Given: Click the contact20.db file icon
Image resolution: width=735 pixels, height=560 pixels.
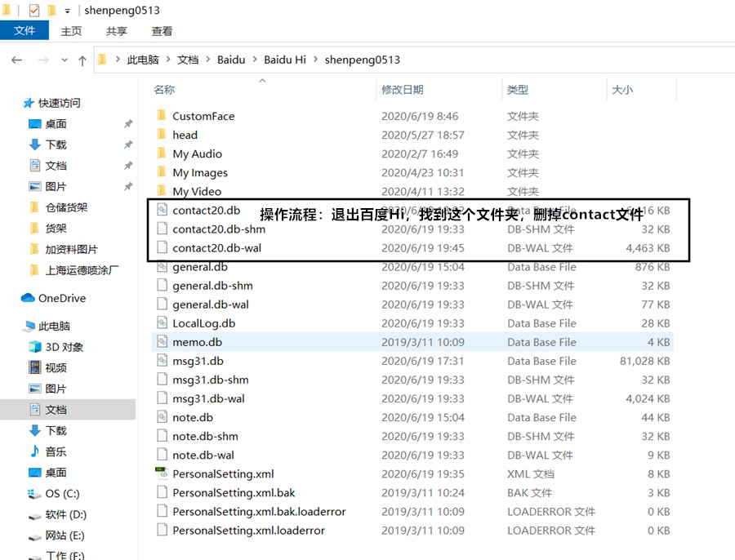Looking at the screenshot, I should pyautogui.click(x=162, y=210).
